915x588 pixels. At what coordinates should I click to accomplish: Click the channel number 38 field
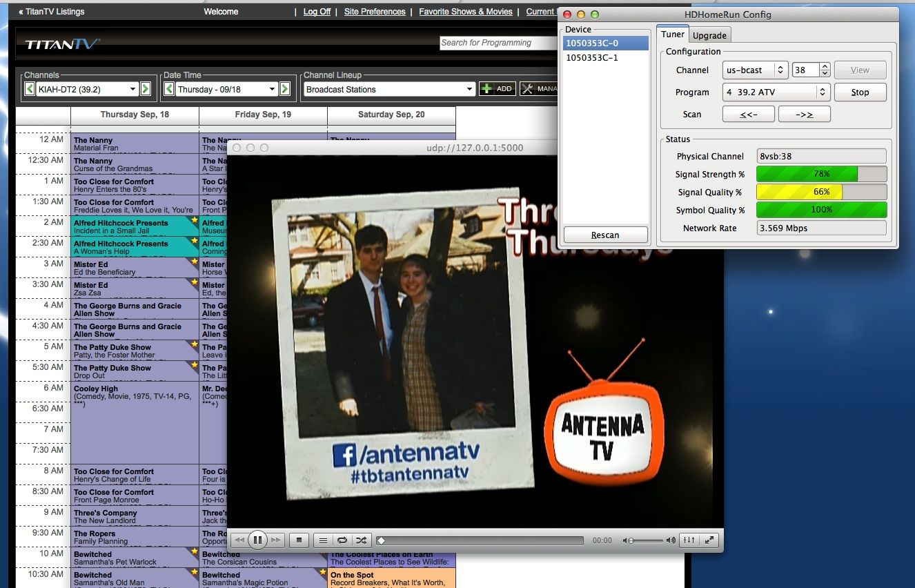coord(805,70)
